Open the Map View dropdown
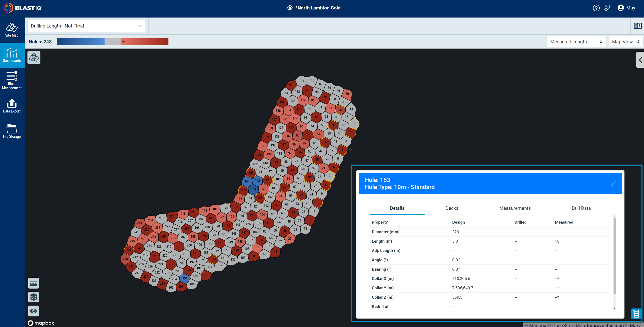Screen dimensions: 644x327 pyautogui.click(x=626, y=42)
